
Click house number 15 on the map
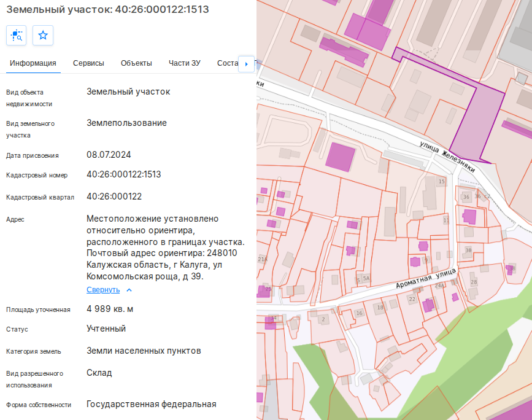coord(441,182)
